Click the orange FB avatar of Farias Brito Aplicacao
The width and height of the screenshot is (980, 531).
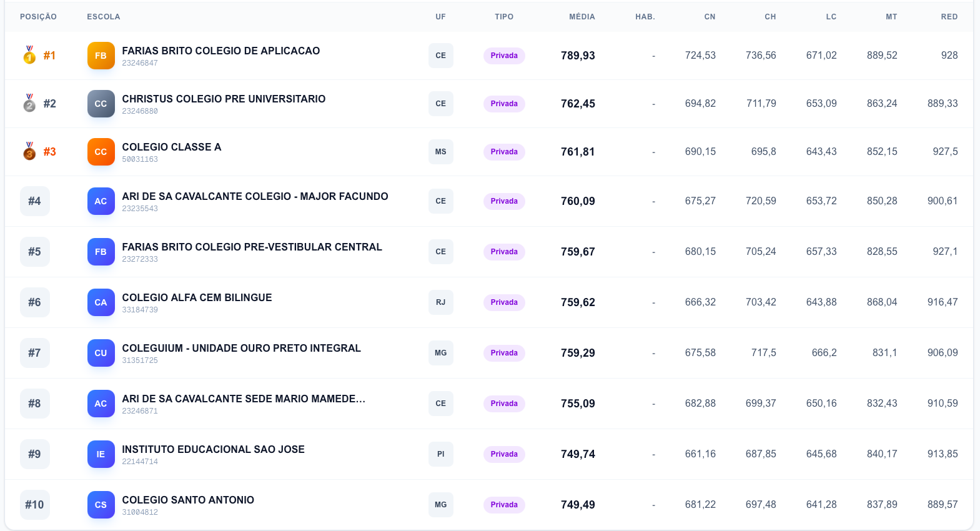coord(101,56)
